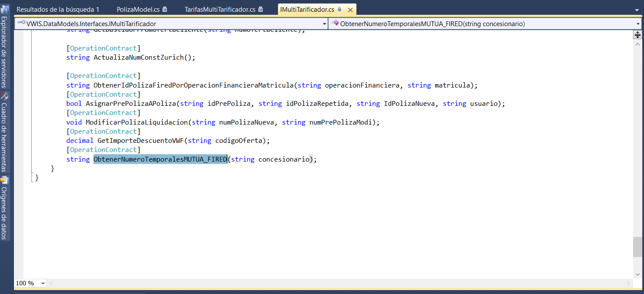This screenshot has width=644, height=294.
Task: Select the IMultiTarificador.cs tab
Action: tap(307, 9)
